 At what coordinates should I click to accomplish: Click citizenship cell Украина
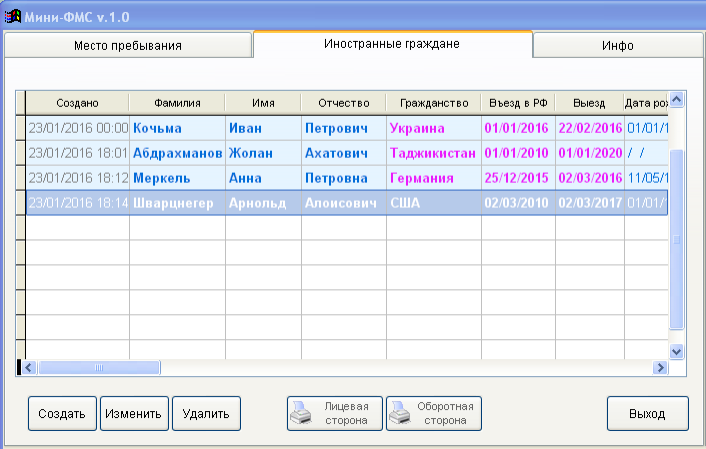(434, 128)
